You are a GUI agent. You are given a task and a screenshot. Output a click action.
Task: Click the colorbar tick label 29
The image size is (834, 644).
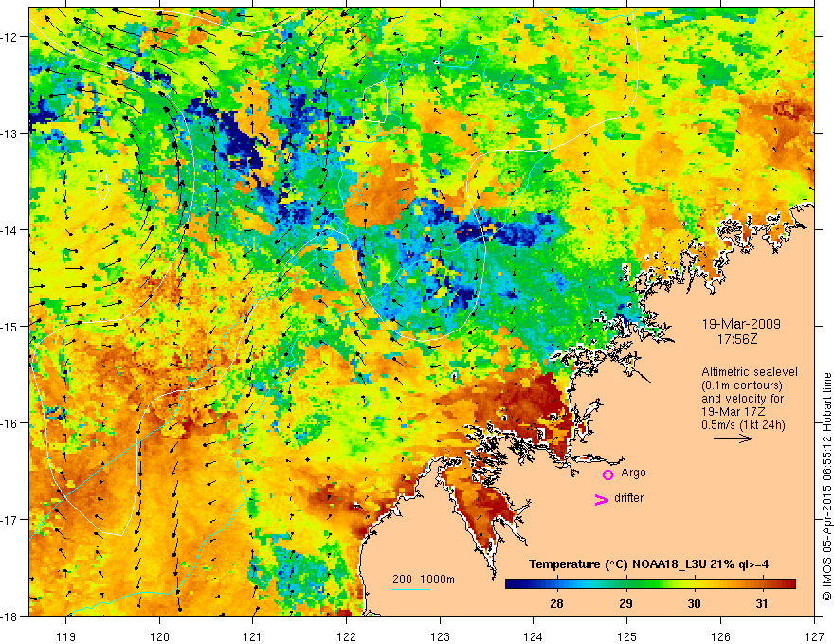pyautogui.click(x=625, y=603)
